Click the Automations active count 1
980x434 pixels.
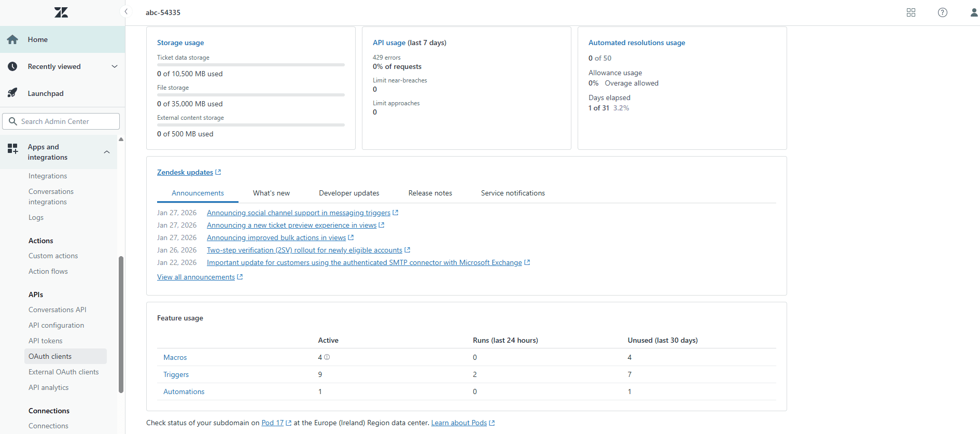click(320, 391)
